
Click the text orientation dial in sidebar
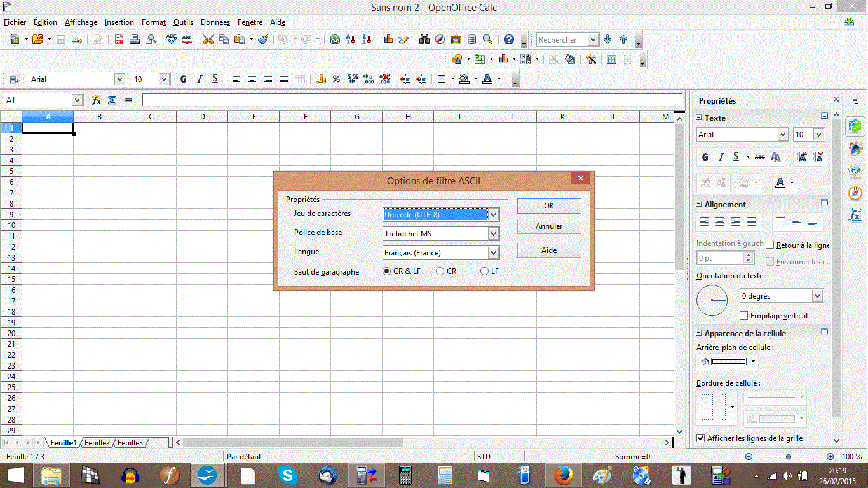click(x=712, y=300)
